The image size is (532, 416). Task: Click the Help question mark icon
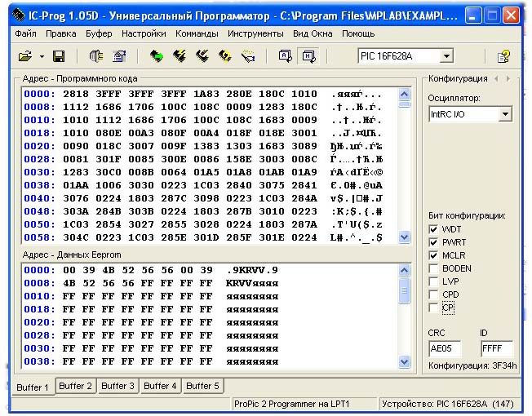coord(504,56)
